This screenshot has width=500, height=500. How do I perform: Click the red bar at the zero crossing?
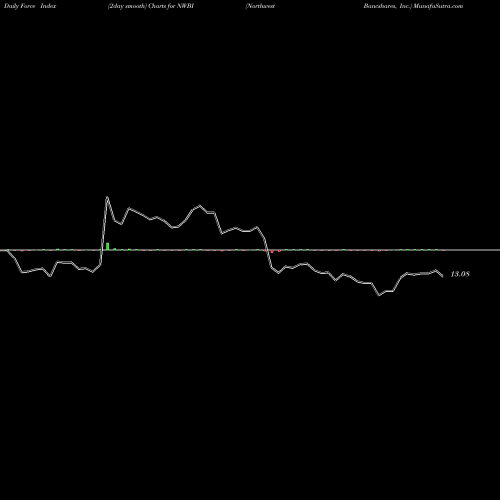click(x=272, y=251)
